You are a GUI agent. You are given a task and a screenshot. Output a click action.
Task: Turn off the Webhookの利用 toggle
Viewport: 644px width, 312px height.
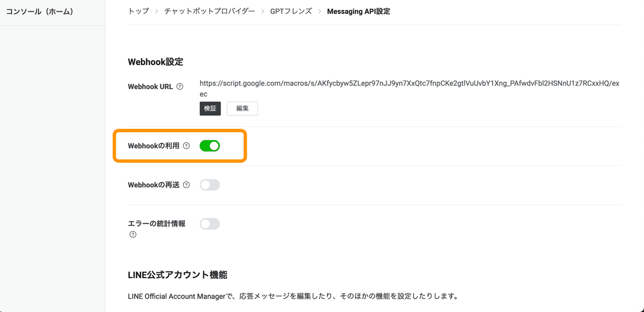pos(210,146)
